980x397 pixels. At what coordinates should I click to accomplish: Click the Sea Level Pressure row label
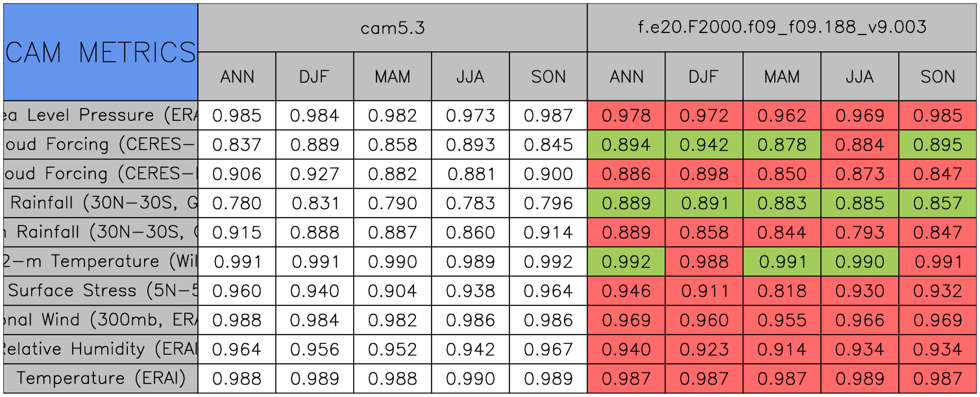[x=101, y=116]
